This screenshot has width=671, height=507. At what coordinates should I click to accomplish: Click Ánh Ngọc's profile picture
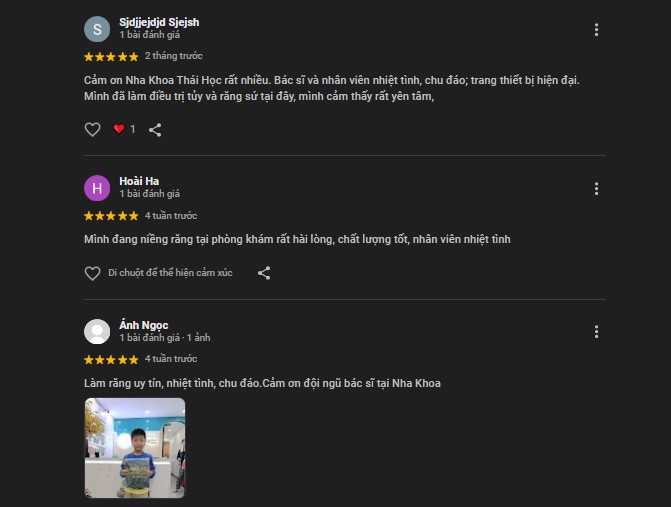tap(97, 332)
